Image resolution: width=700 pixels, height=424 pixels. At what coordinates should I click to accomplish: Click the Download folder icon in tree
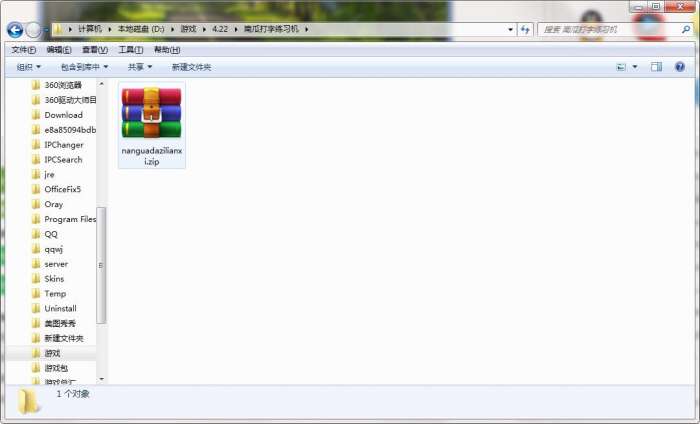36,115
